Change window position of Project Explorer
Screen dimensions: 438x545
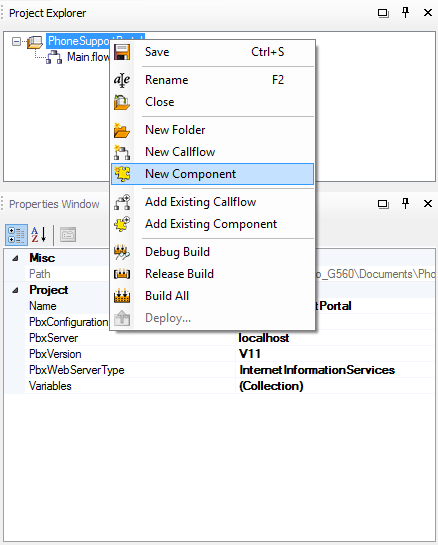[x=383, y=13]
